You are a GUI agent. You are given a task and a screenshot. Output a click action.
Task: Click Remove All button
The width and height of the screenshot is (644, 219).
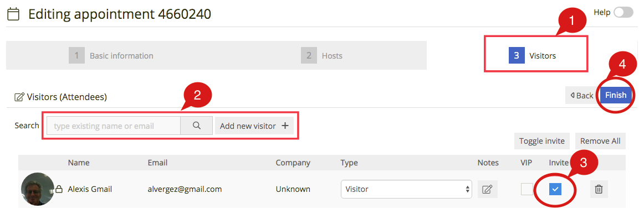(x=600, y=140)
